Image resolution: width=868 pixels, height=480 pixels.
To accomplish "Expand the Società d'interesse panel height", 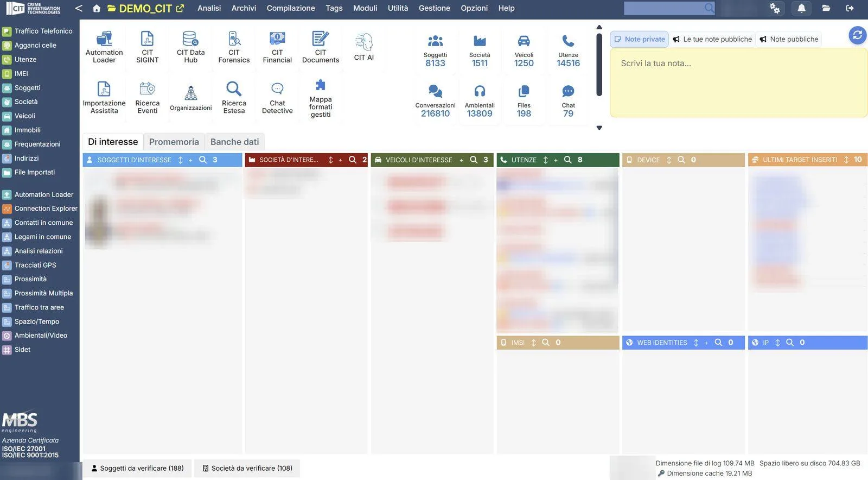I will [x=330, y=160].
